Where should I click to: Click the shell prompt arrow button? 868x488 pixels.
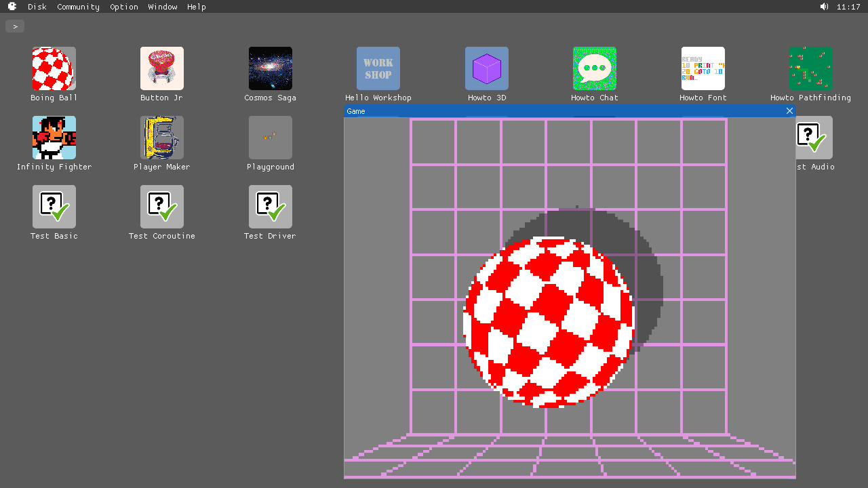pyautogui.click(x=14, y=26)
